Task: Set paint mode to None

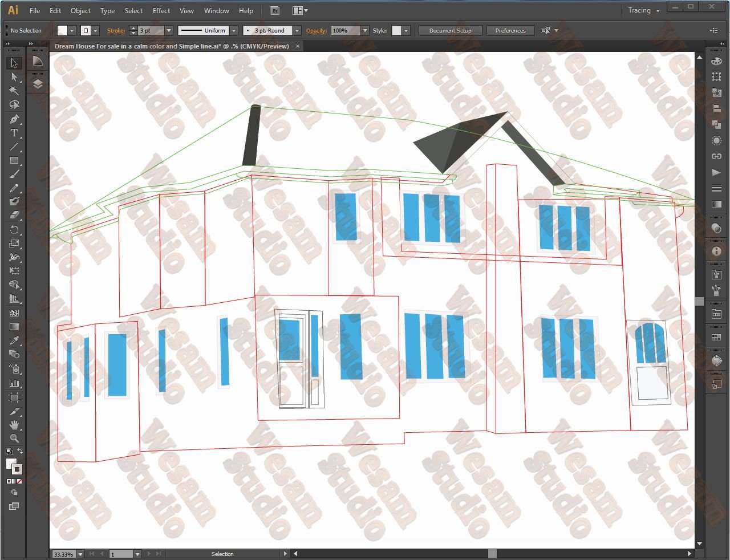Action: (19, 481)
